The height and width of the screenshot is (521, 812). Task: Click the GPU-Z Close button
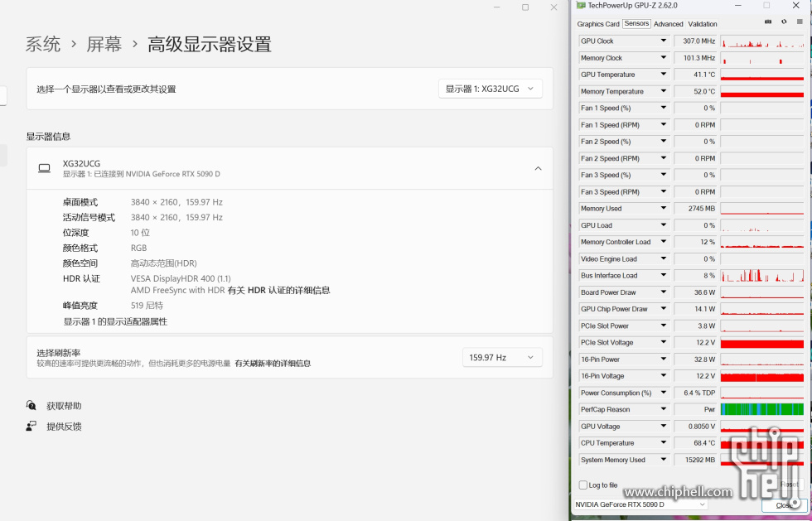(784, 505)
